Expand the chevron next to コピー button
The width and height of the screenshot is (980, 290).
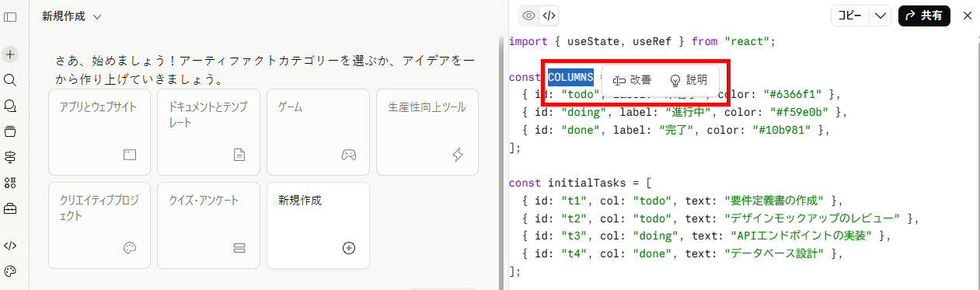pos(881,16)
